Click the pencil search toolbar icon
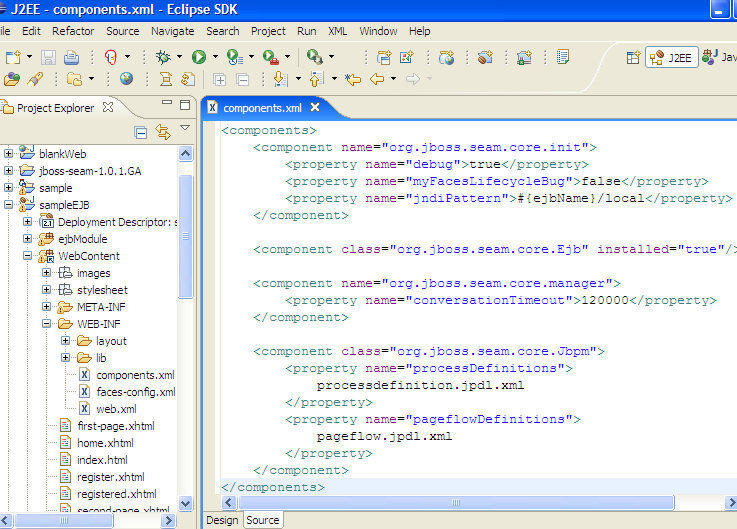This screenshot has width=737, height=529. 35,79
